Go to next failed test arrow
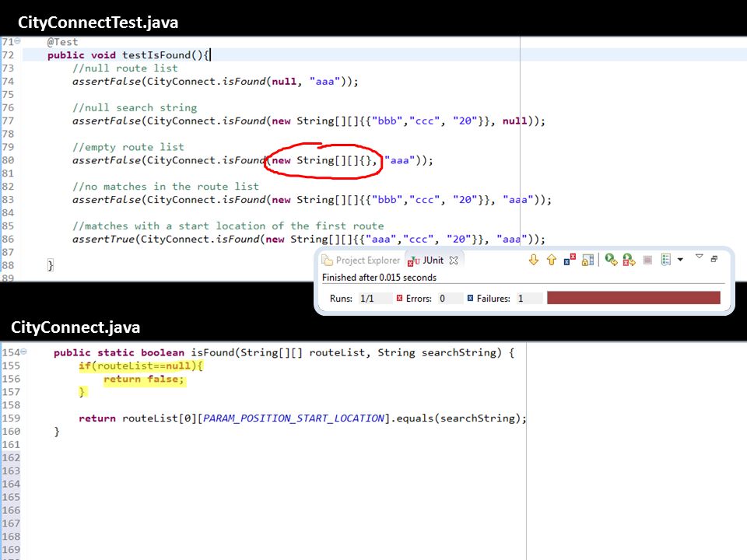The image size is (747, 560). 534,260
